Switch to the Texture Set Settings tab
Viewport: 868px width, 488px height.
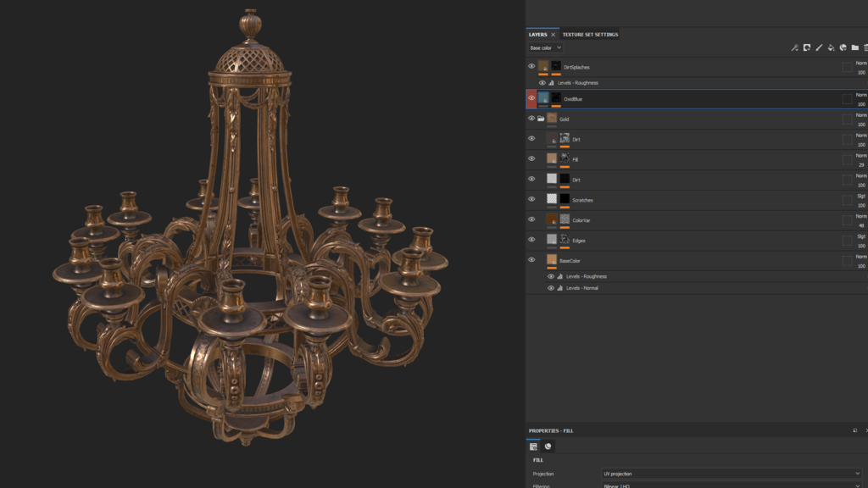click(589, 34)
